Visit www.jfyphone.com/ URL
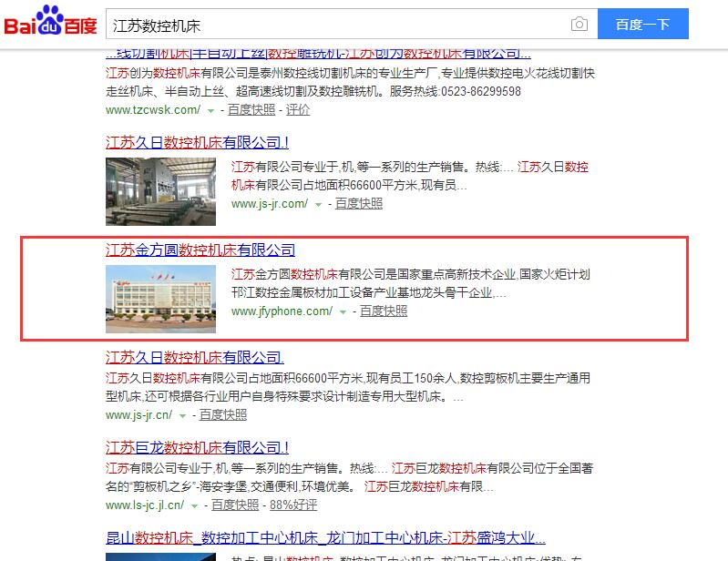This screenshot has width=728, height=561. pos(282,311)
